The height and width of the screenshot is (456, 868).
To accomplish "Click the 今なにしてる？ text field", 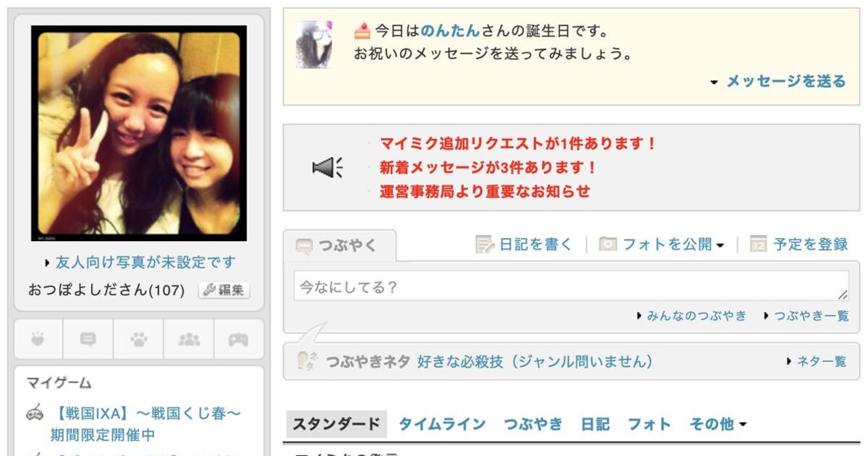I will coord(571,286).
